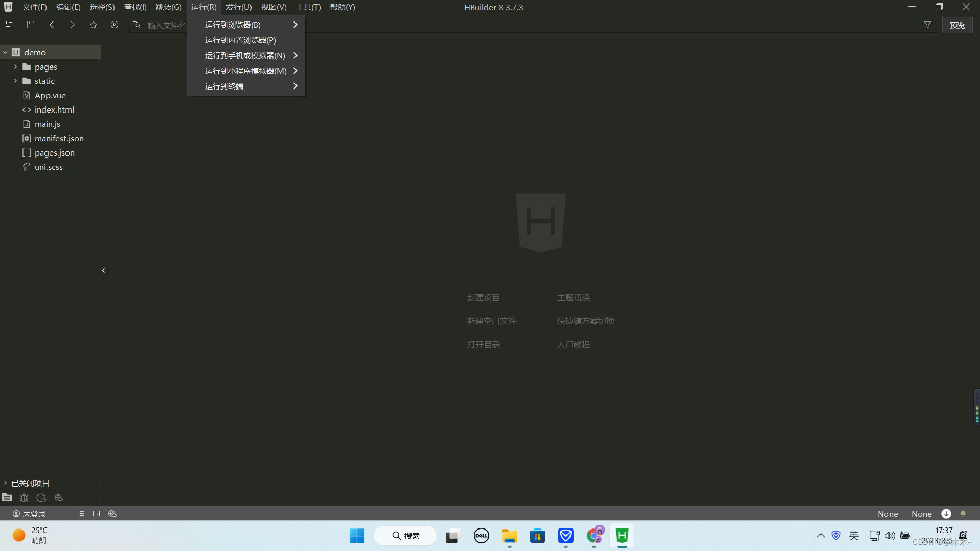Open the 帮助(Y) menu
Viewport: 980px width, 551px height.
tap(343, 7)
